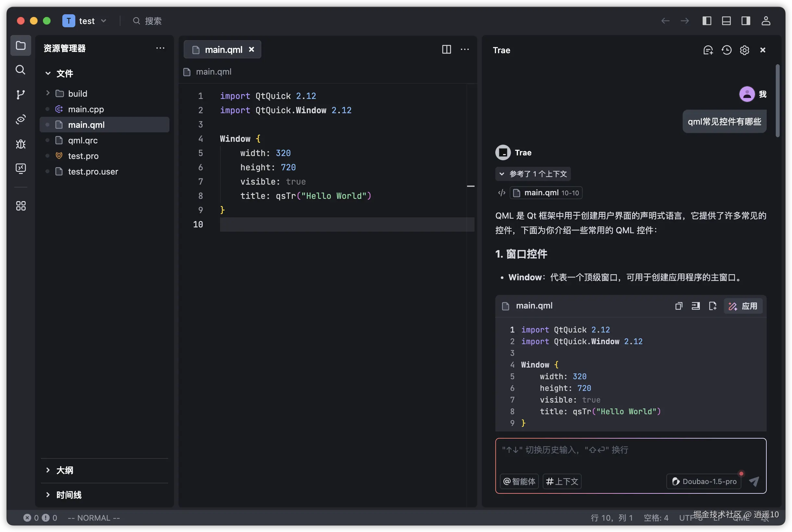Image resolution: width=792 pixels, height=532 pixels.
Task: Open chat history clock icon
Action: (x=726, y=50)
